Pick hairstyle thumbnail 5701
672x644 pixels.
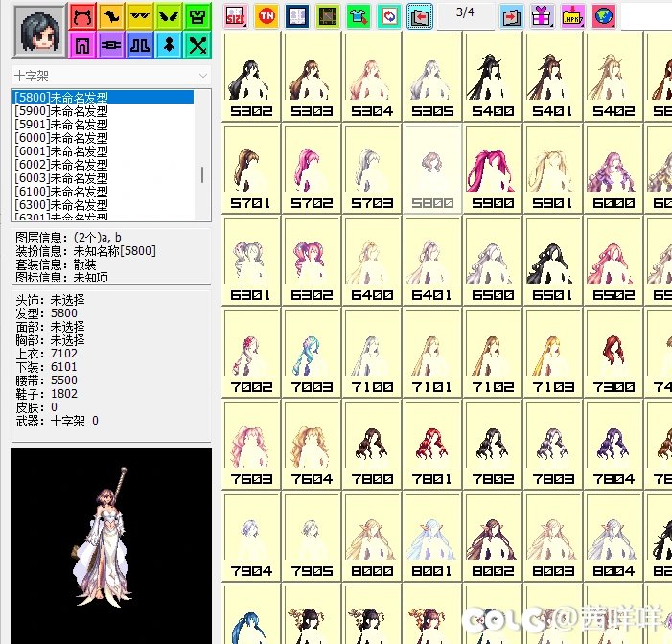(251, 169)
